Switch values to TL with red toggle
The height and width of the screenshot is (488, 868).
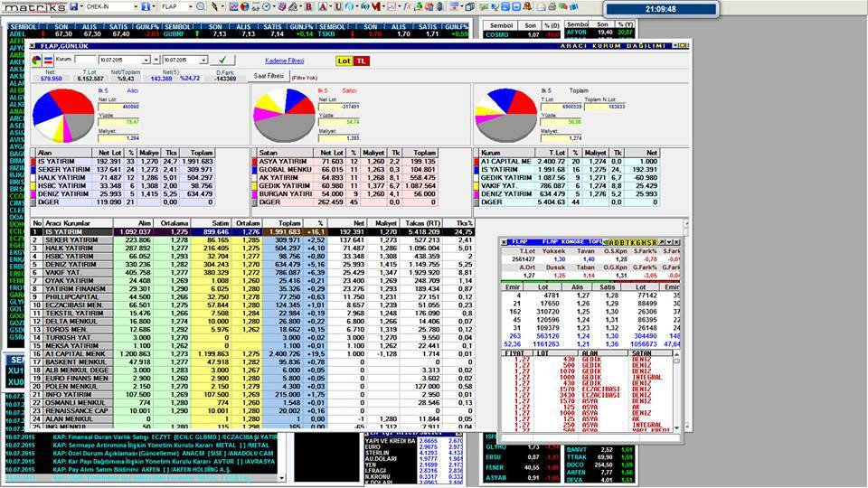tap(361, 61)
